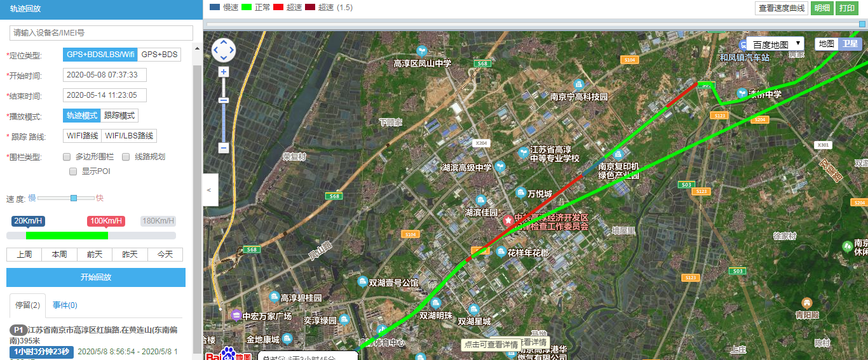Click the orange marker for 青阳殿
868x360 pixels.
point(807,303)
